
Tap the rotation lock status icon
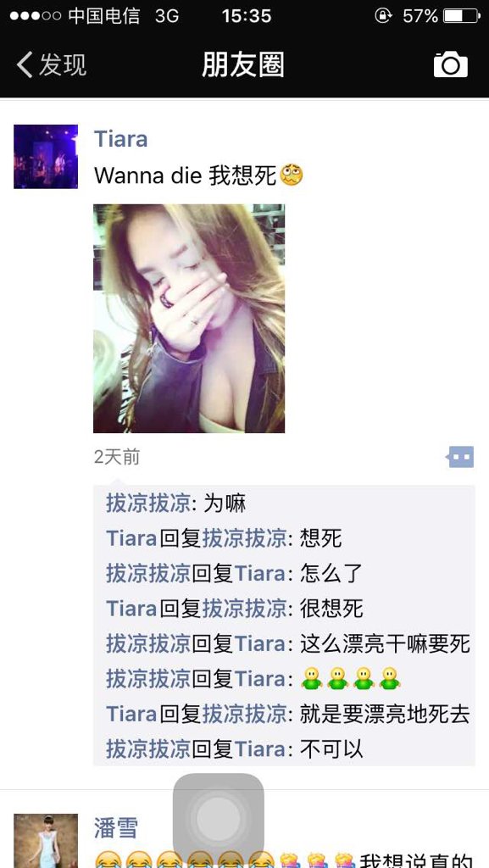point(383,16)
